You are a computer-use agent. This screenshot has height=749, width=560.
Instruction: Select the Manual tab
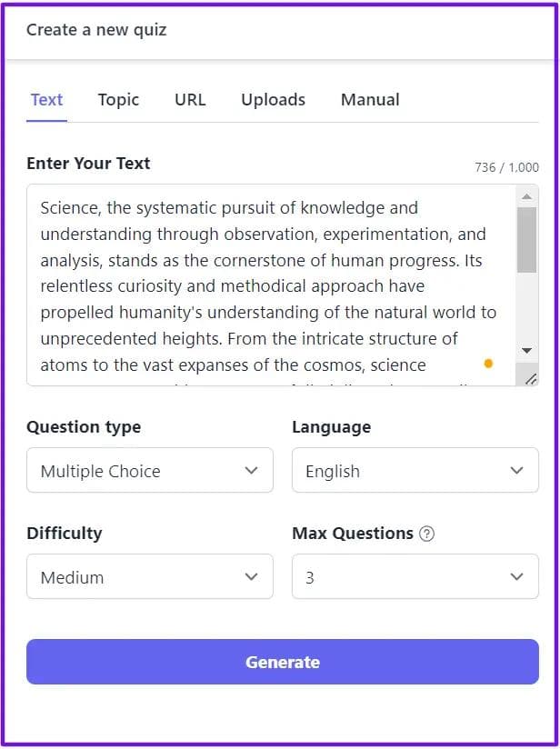(370, 99)
